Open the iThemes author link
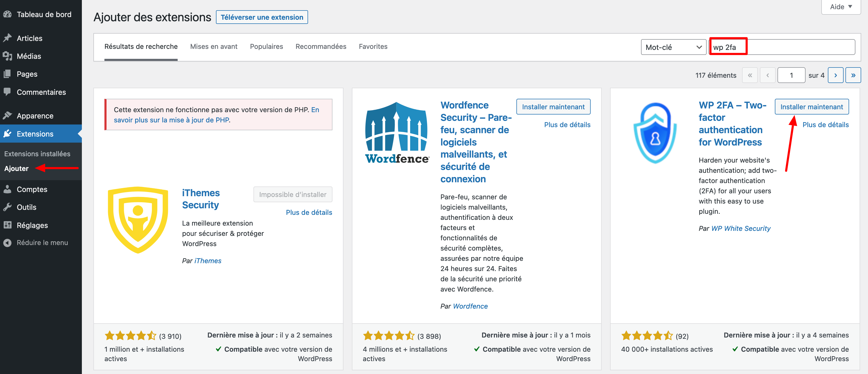This screenshot has height=374, width=868. 208,260
